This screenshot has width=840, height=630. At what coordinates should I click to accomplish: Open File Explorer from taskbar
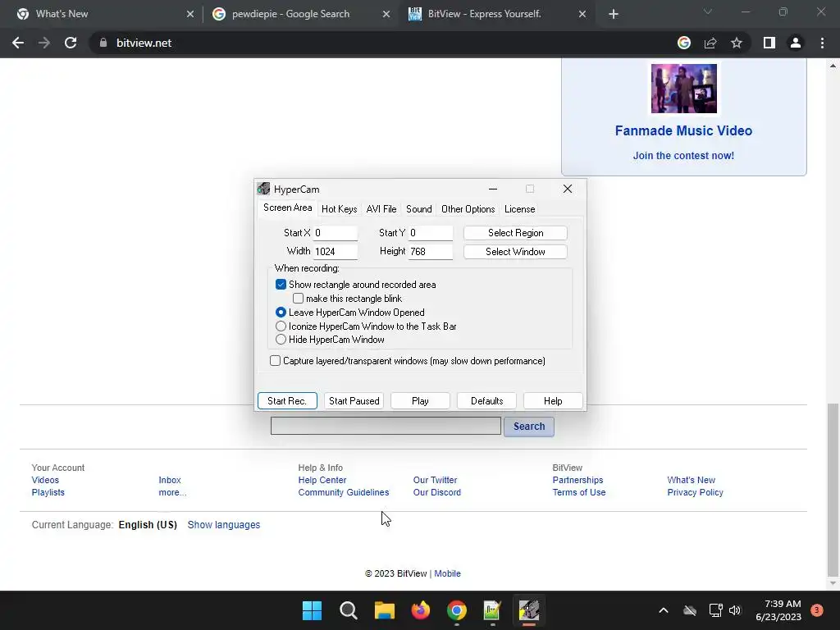pyautogui.click(x=385, y=610)
